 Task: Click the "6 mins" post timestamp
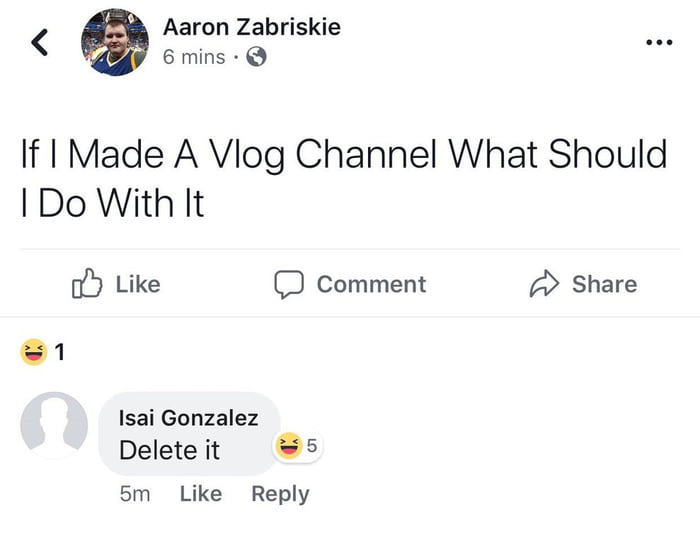pyautogui.click(x=194, y=57)
